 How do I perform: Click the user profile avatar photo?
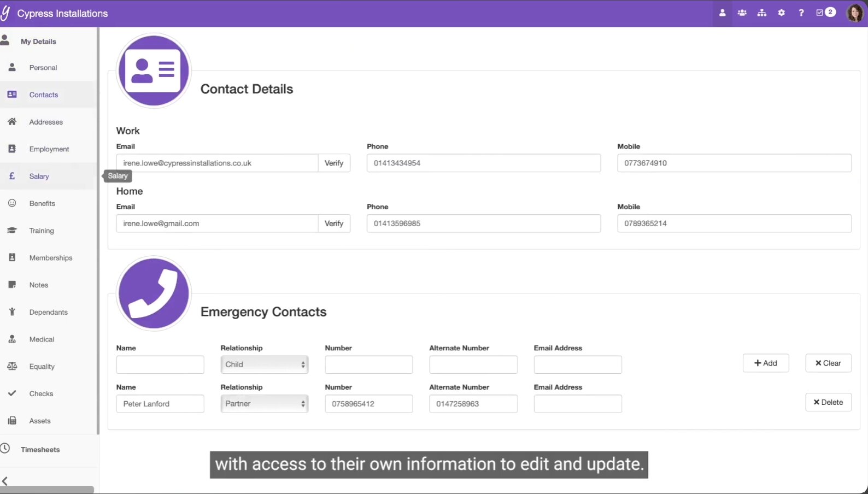pos(855,13)
